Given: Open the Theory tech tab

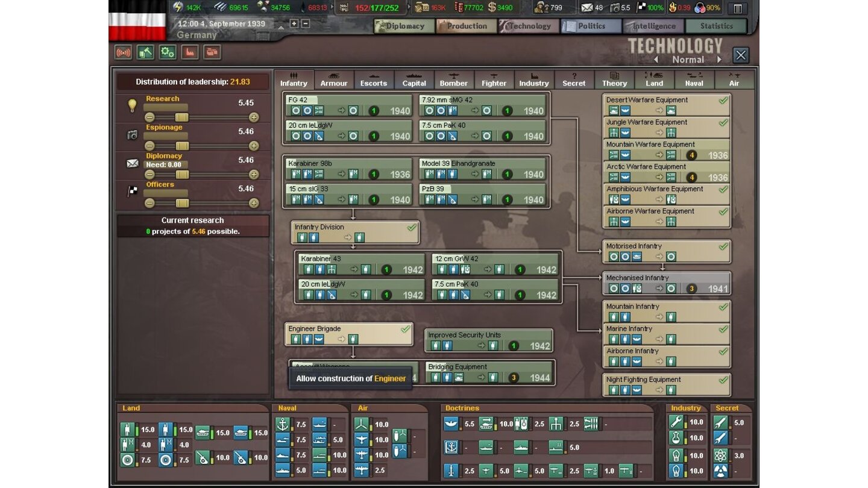Looking at the screenshot, I should (x=614, y=80).
